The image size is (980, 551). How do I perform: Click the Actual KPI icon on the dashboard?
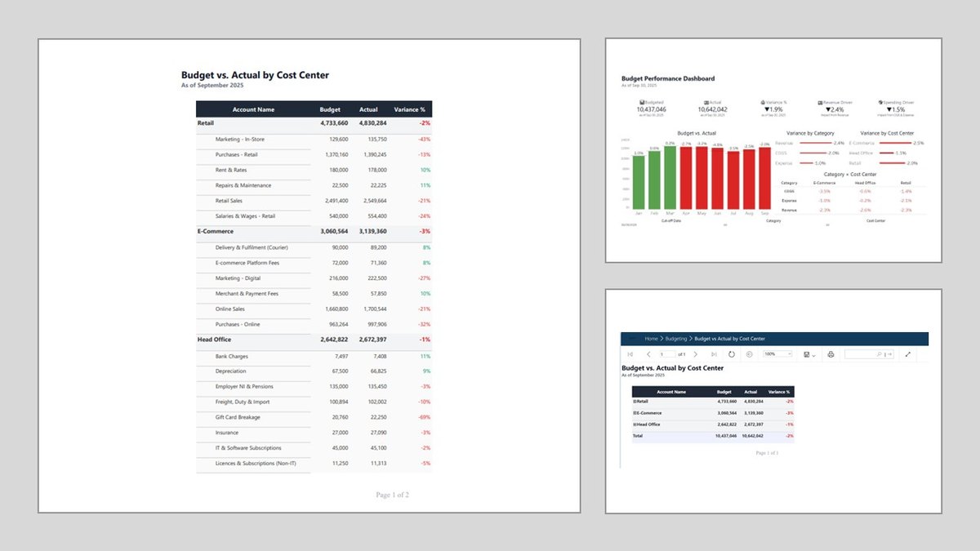[706, 103]
